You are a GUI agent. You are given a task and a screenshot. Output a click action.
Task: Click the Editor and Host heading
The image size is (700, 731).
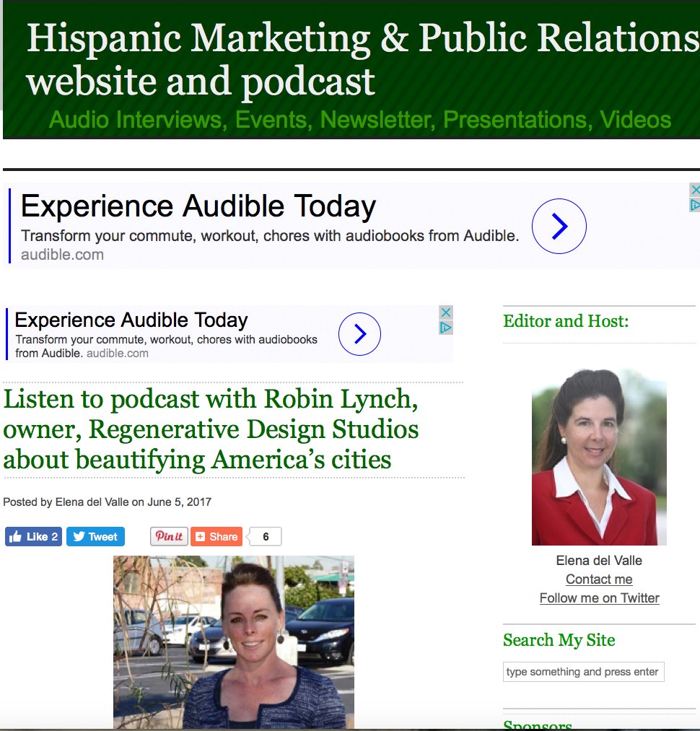[566, 321]
